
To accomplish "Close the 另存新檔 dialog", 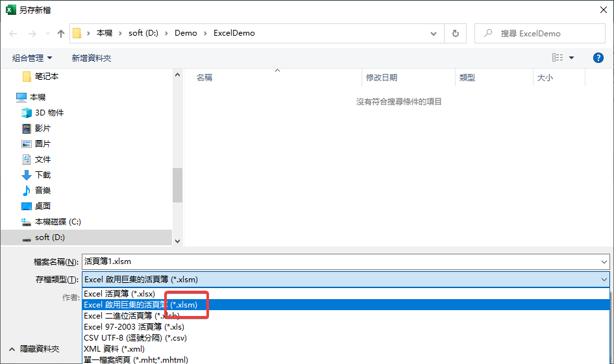I will click(x=604, y=10).
